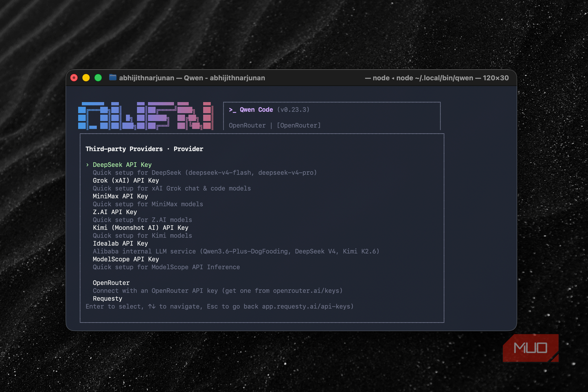Click the folder icon in terminal title bar

[112, 78]
